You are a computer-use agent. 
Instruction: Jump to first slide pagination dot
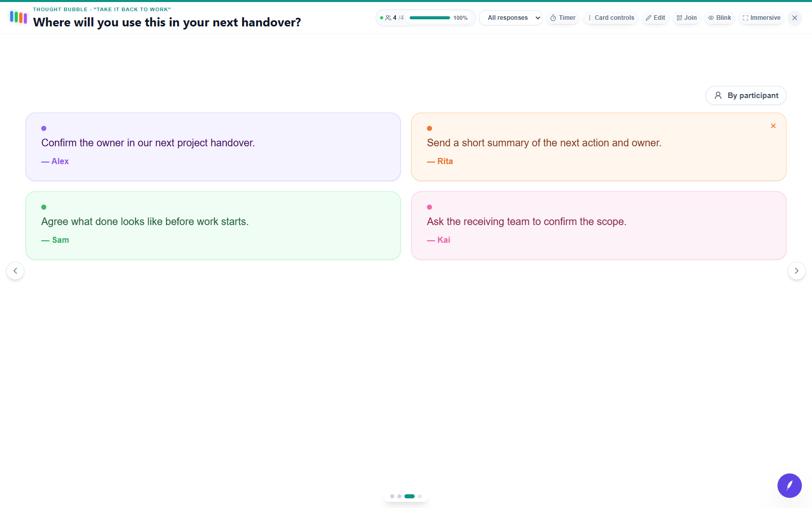392,496
